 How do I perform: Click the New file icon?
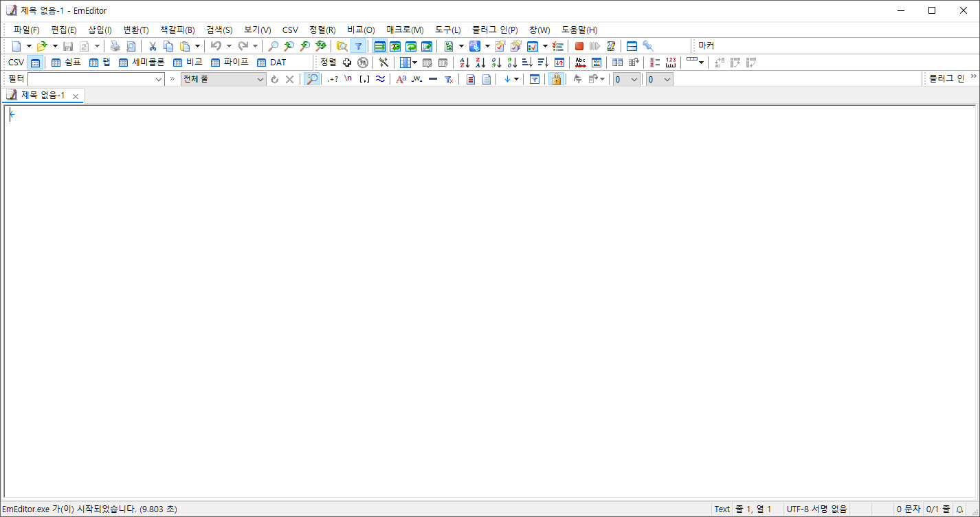pos(16,46)
